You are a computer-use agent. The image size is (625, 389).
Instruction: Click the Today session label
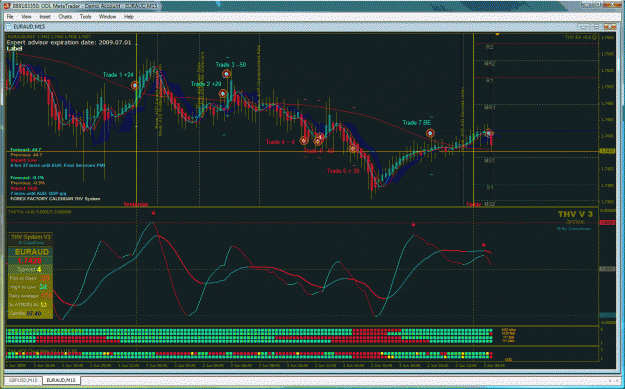tap(474, 204)
